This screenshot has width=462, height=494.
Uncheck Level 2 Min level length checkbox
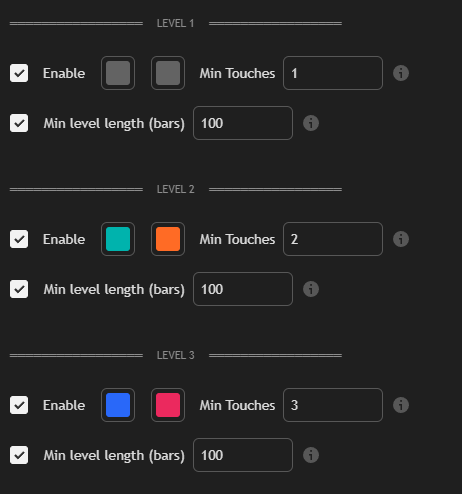click(x=19, y=289)
